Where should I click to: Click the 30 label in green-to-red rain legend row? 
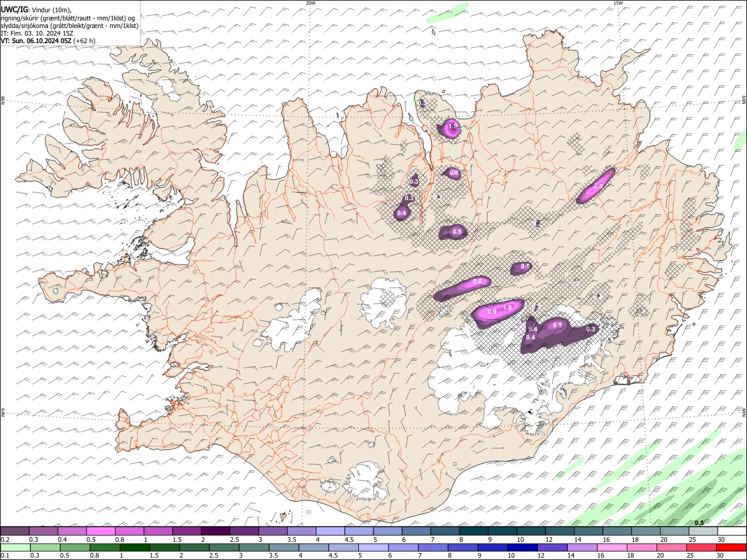tap(720, 556)
